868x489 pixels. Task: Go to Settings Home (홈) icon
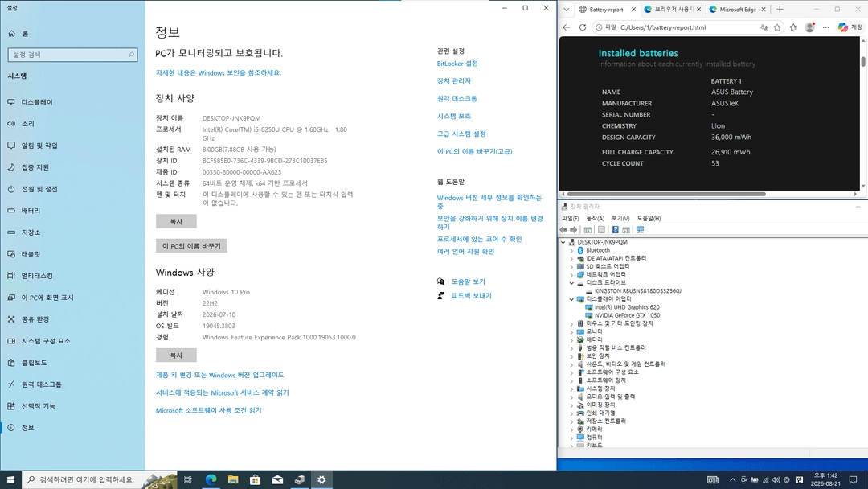click(11, 34)
